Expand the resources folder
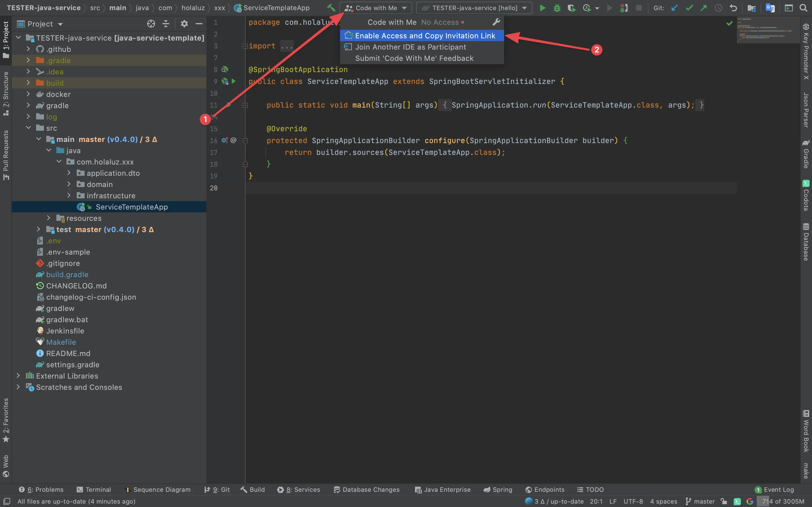The height and width of the screenshot is (507, 812). [48, 218]
